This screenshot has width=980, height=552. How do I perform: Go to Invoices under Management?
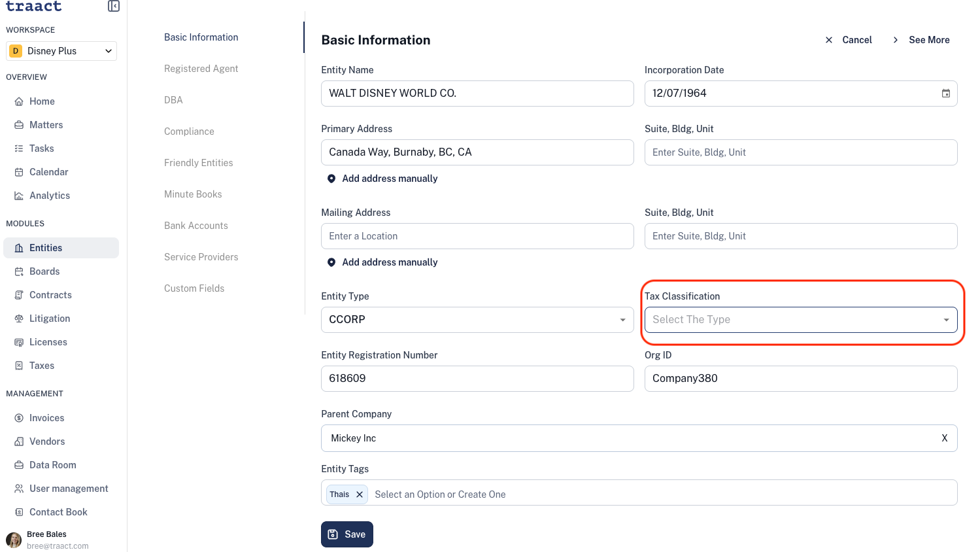(47, 418)
